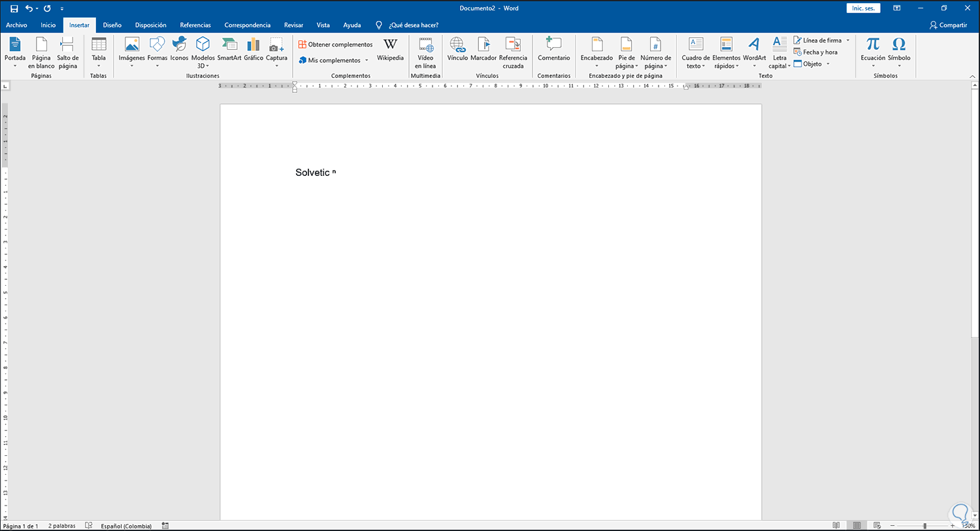Add a bookmark with Marcador
This screenshot has width=980, height=531.
pyautogui.click(x=483, y=50)
